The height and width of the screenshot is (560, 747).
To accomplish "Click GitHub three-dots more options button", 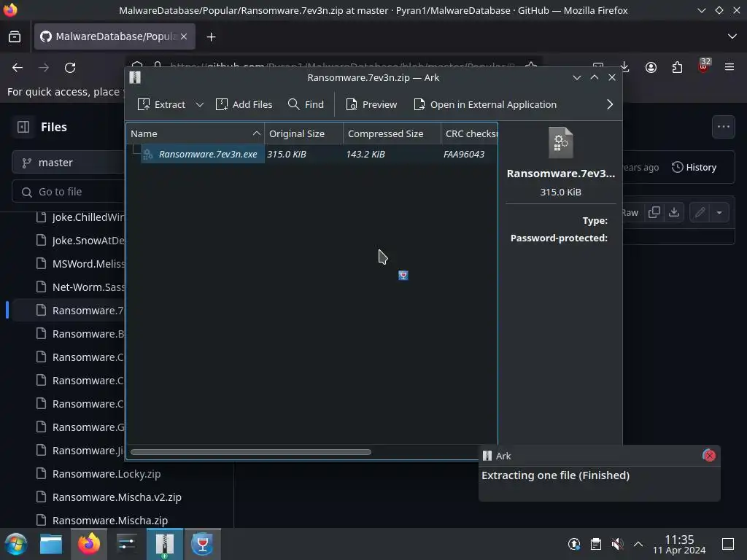I will tap(724, 127).
